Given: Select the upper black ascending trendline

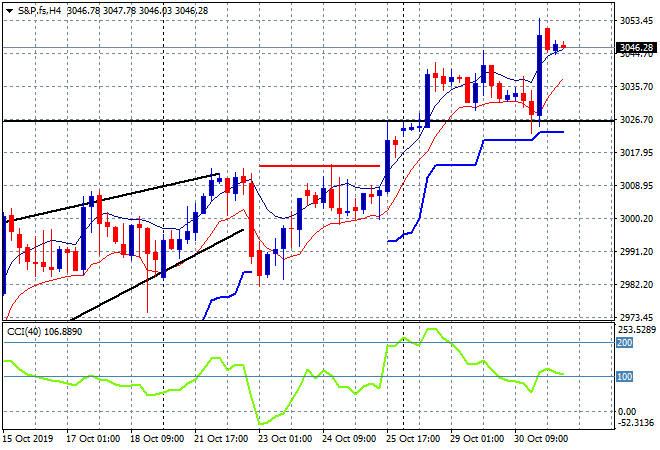Looking at the screenshot, I should pyautogui.click(x=112, y=198).
